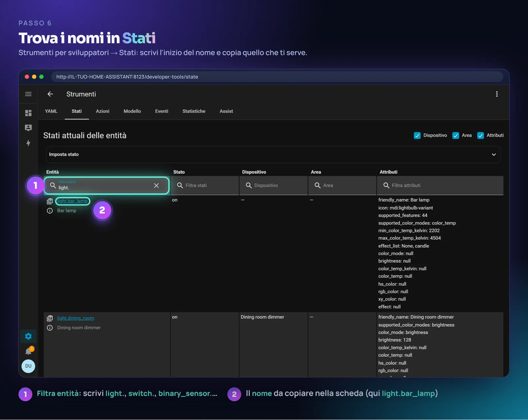Open the notifications bell
Screen dimensions: 528x420
click(29, 351)
